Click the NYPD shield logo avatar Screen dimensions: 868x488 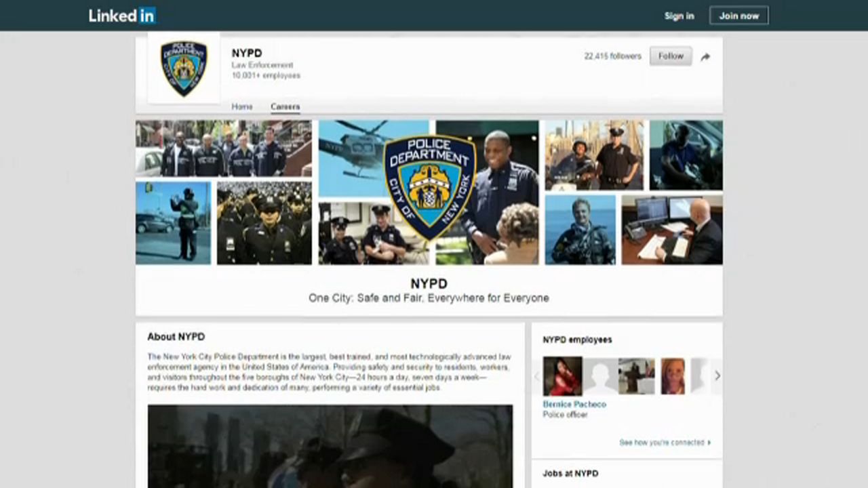pos(184,68)
